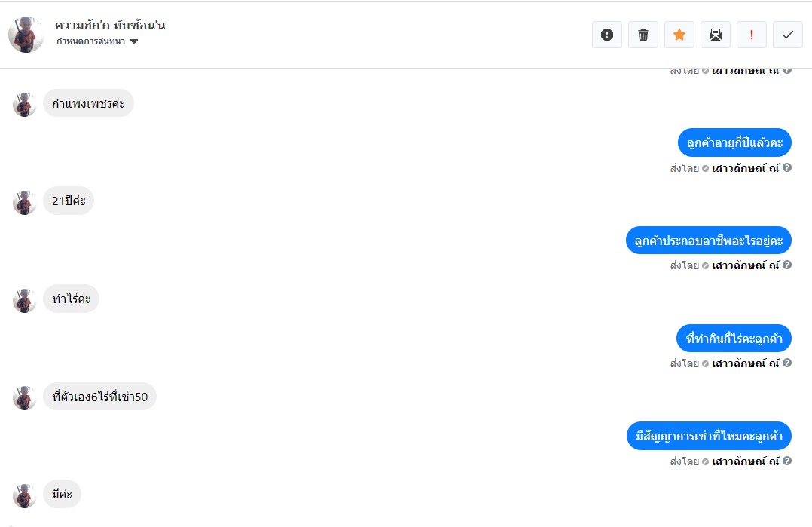Click the red exclamation priority icon
The image size is (812, 527).
[752, 35]
